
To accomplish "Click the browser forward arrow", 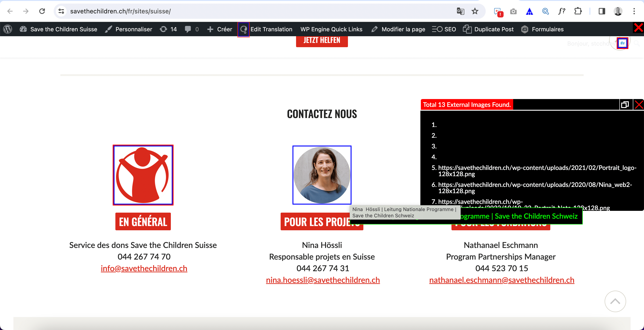I will coord(26,11).
